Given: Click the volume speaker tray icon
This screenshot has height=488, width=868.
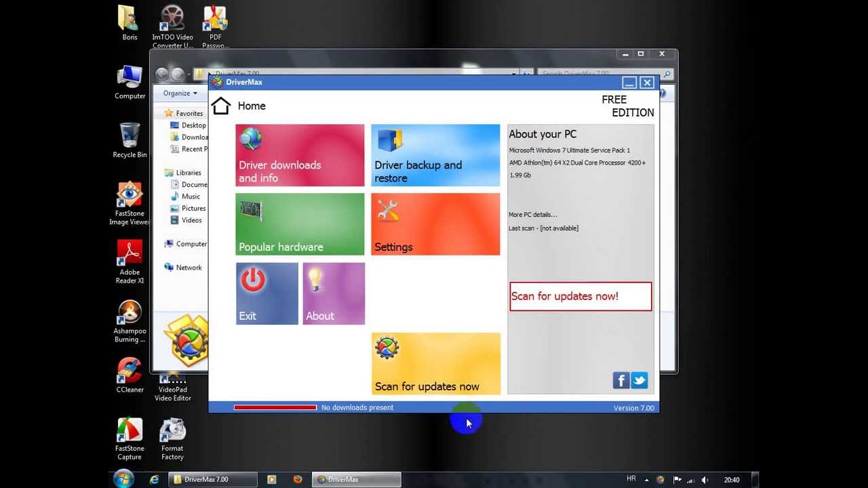Looking at the screenshot, I should pos(705,480).
